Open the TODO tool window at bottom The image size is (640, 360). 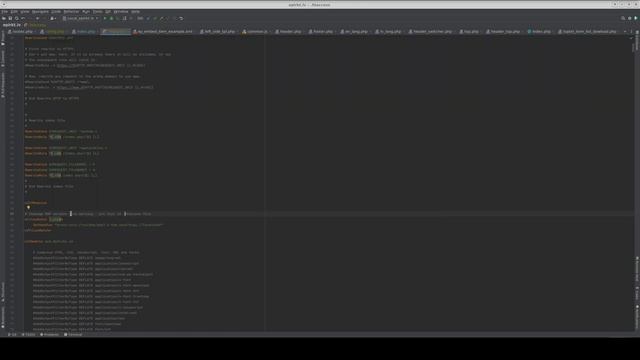28,335
